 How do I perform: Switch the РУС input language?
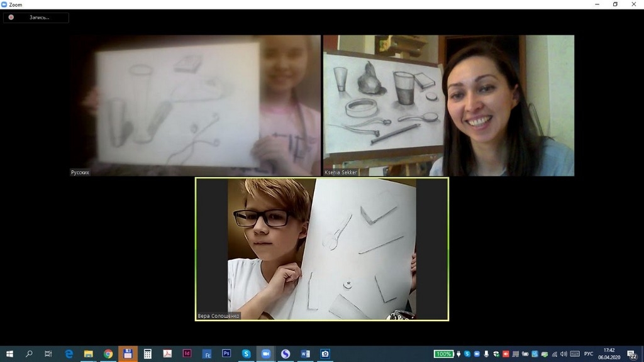pyautogui.click(x=589, y=354)
